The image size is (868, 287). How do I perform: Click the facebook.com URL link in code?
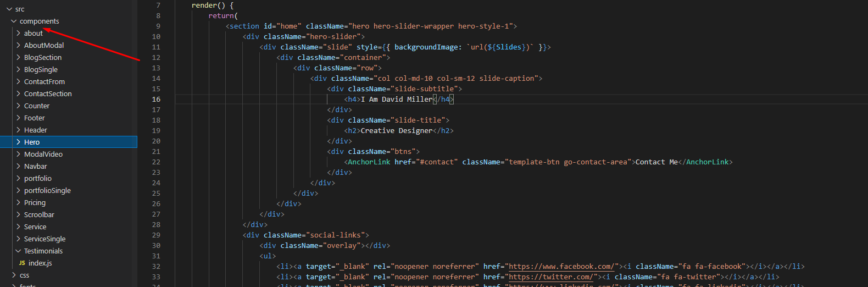click(561, 267)
